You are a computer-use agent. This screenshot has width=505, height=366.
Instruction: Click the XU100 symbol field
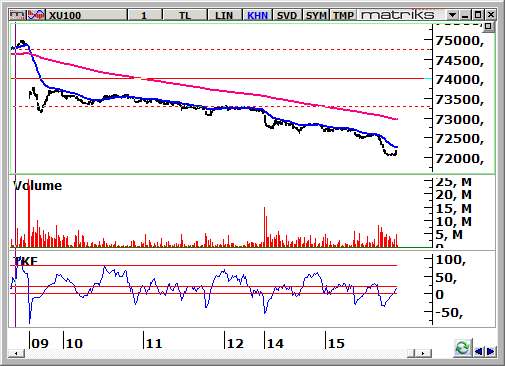coord(86,16)
